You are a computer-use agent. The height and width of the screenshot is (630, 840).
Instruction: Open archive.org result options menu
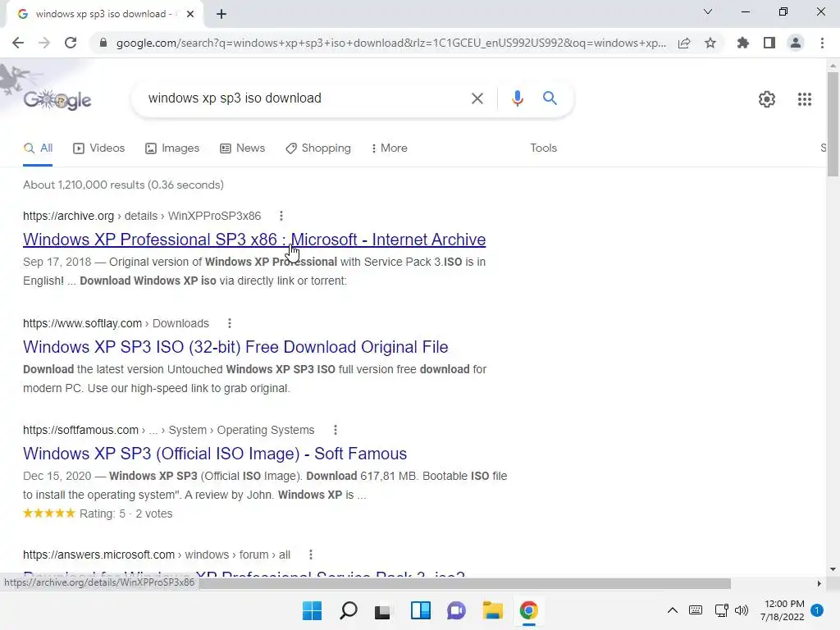(281, 216)
